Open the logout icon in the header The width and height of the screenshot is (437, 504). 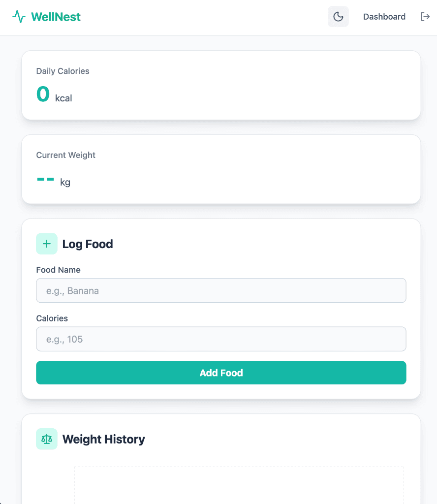(x=425, y=16)
